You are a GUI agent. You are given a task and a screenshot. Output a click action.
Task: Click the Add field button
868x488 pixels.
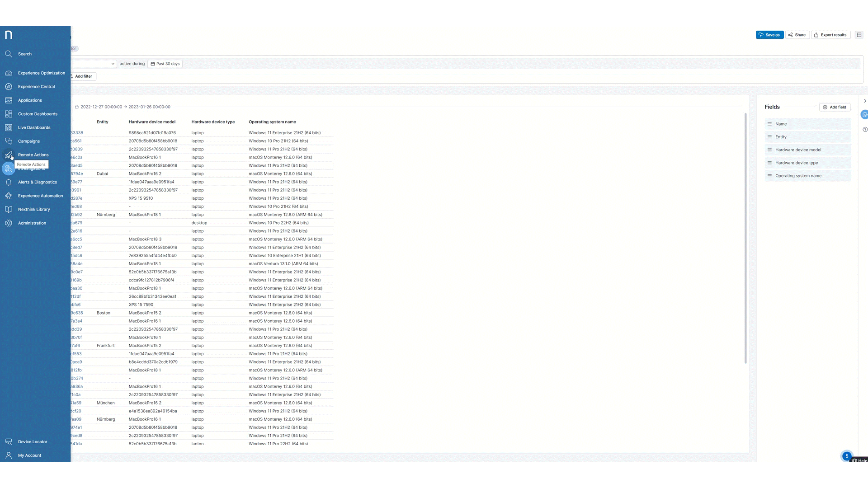click(835, 107)
